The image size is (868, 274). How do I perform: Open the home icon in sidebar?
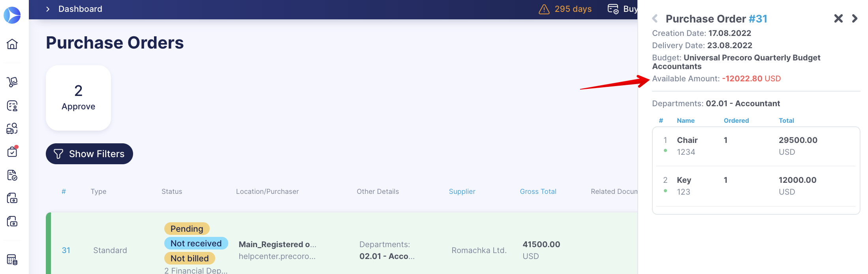click(12, 44)
